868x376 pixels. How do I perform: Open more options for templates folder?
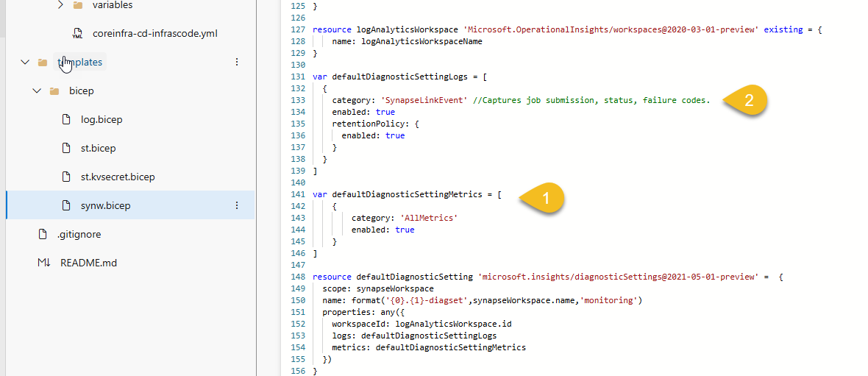coord(237,62)
